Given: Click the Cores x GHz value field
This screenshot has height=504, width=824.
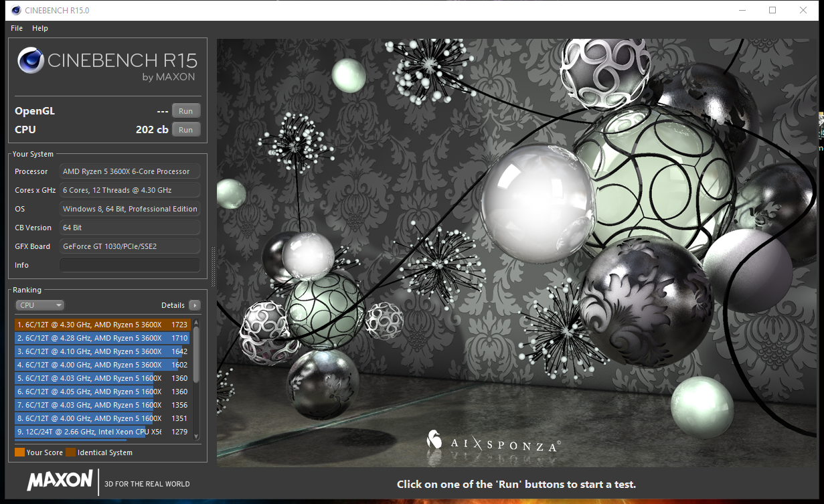Looking at the screenshot, I should [x=130, y=190].
